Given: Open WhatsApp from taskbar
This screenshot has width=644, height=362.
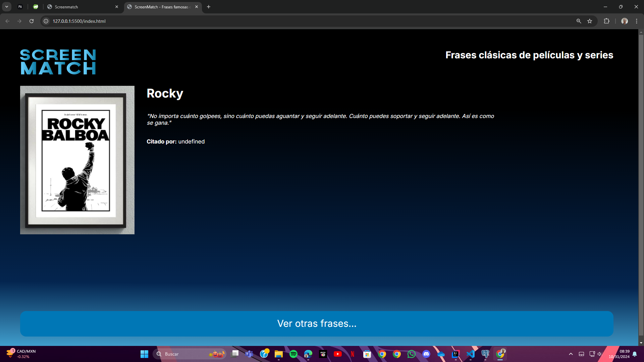Looking at the screenshot, I should click(x=412, y=354).
